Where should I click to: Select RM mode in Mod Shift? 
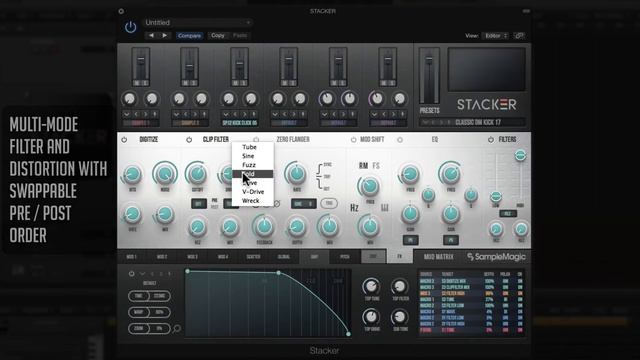click(363, 166)
